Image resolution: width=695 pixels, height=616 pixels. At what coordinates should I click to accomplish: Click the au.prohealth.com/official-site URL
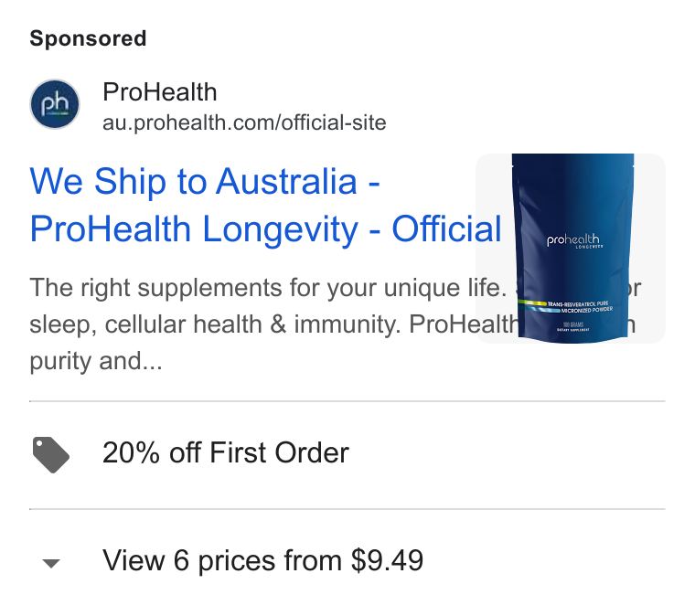pos(244,122)
